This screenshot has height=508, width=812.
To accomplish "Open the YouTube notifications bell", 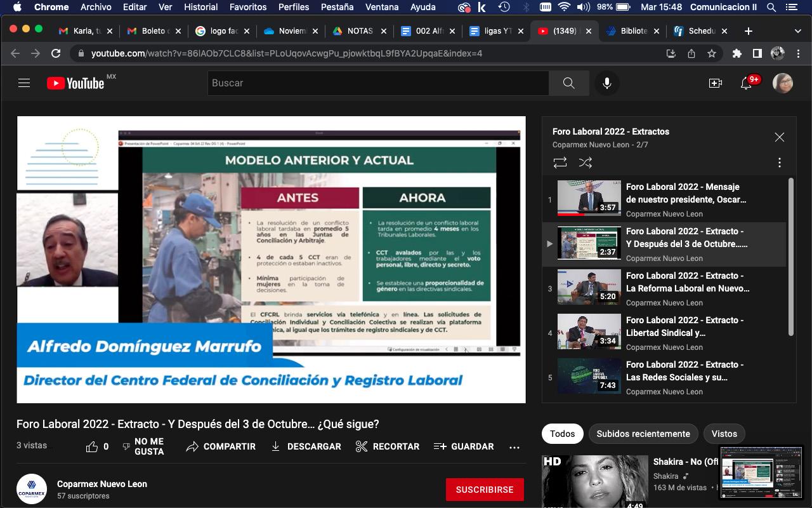I will pyautogui.click(x=747, y=83).
